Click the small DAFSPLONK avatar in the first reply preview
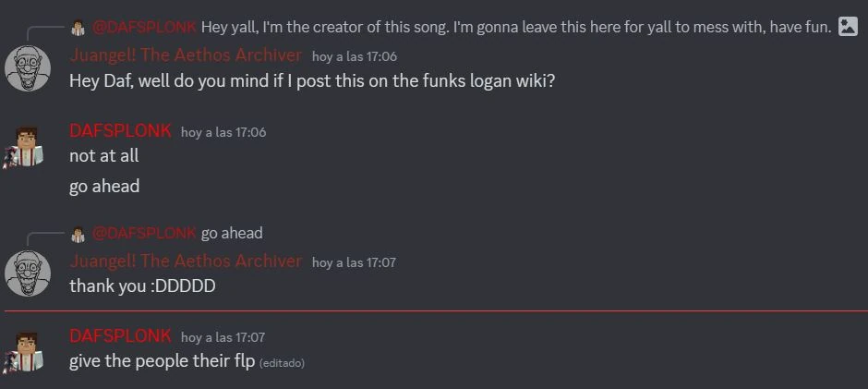 78,27
